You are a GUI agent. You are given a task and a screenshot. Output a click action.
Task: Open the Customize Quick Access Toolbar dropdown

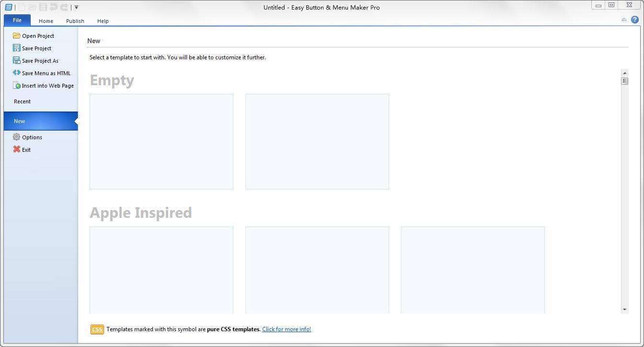click(x=76, y=7)
